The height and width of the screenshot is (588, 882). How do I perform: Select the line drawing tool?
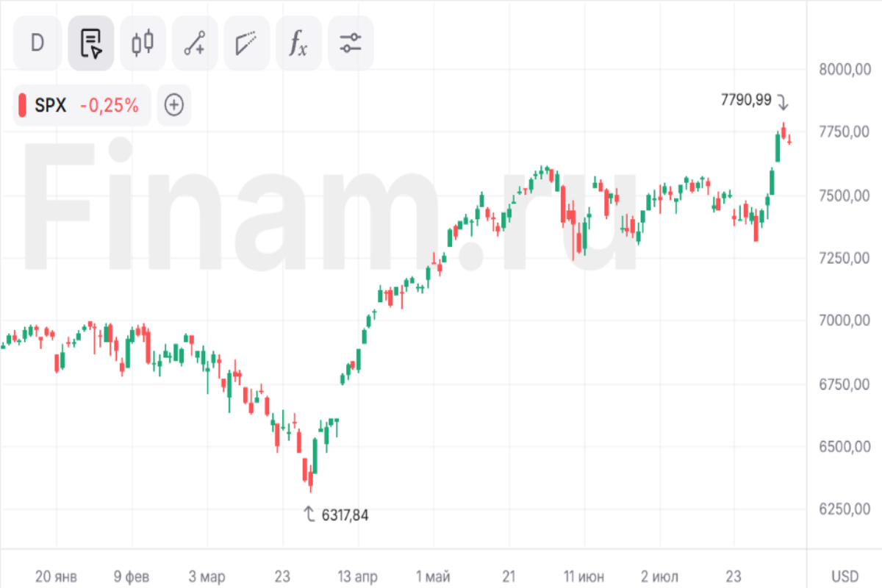pos(195,43)
